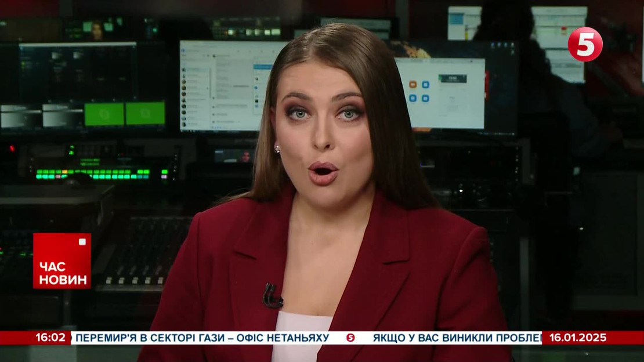Click the red ЧАС НОВИН logo box

(62, 261)
